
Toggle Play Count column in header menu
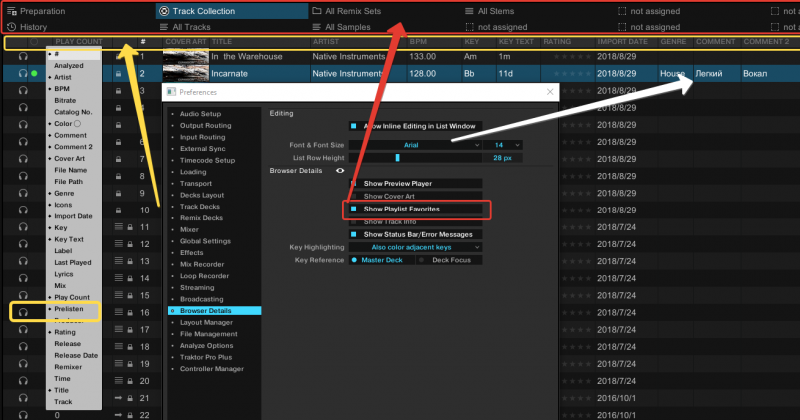[72, 297]
